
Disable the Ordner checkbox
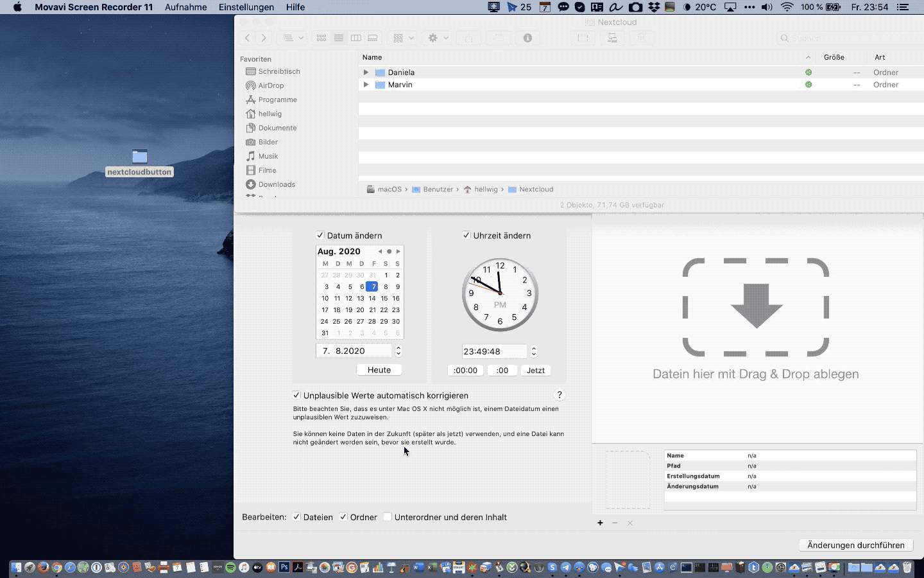(x=344, y=517)
